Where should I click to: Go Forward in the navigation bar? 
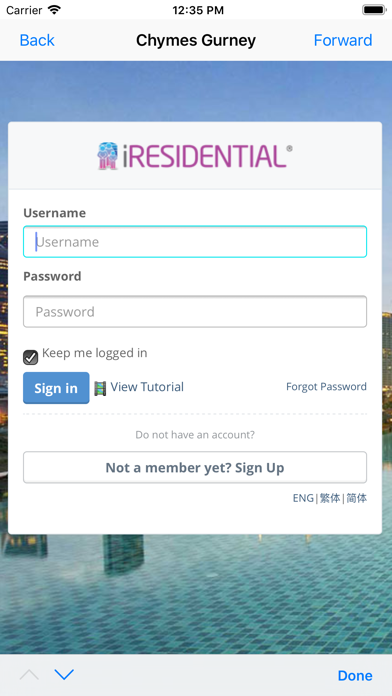pos(343,40)
